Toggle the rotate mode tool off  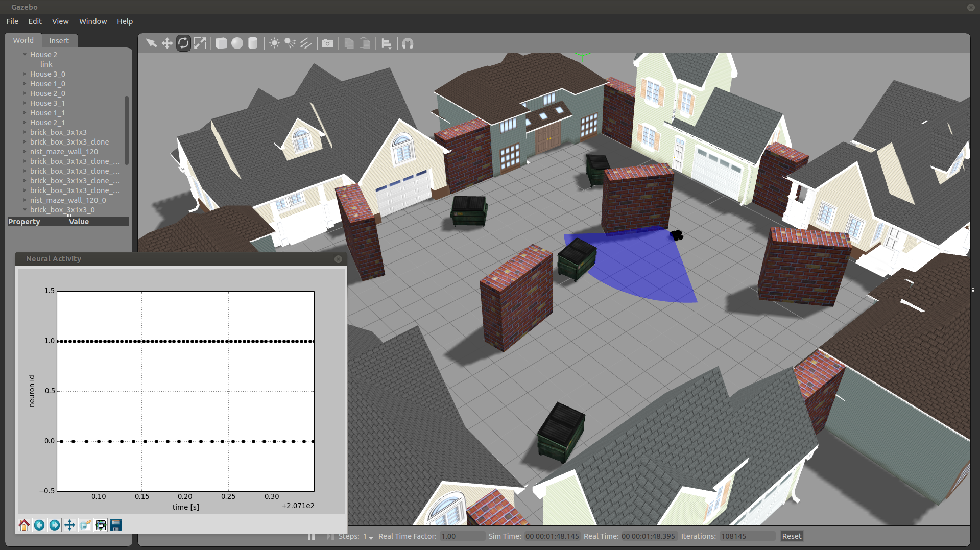pyautogui.click(x=183, y=43)
